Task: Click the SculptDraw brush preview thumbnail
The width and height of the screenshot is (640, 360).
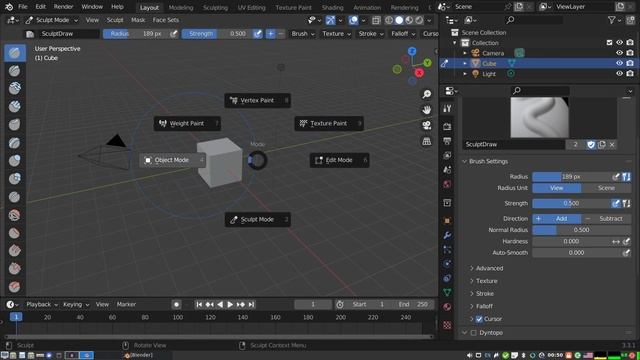Action: pos(540,118)
